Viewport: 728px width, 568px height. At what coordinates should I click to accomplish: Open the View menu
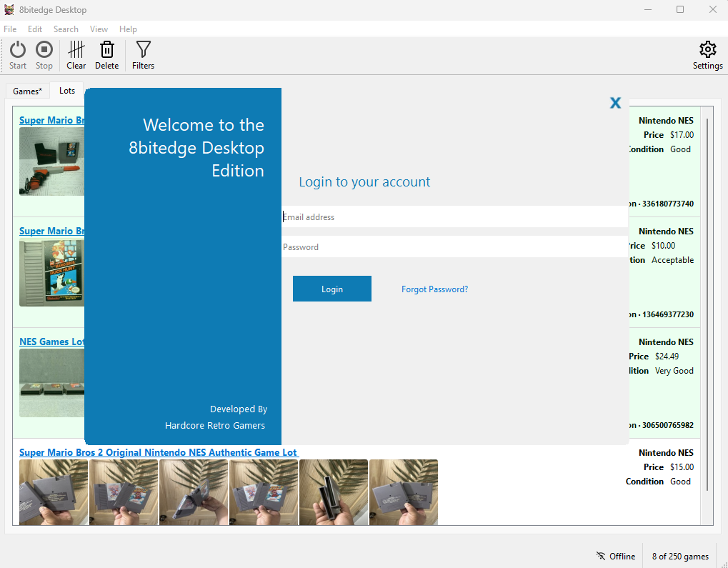99,29
